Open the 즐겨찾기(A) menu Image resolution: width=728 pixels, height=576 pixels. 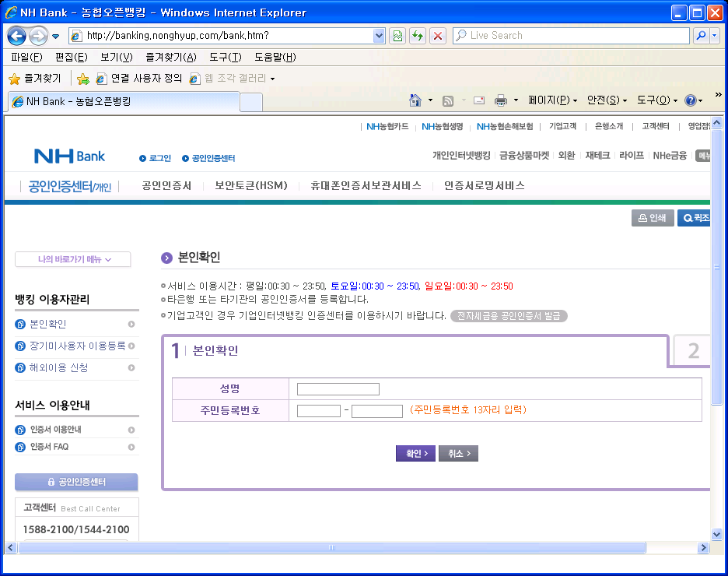171,57
